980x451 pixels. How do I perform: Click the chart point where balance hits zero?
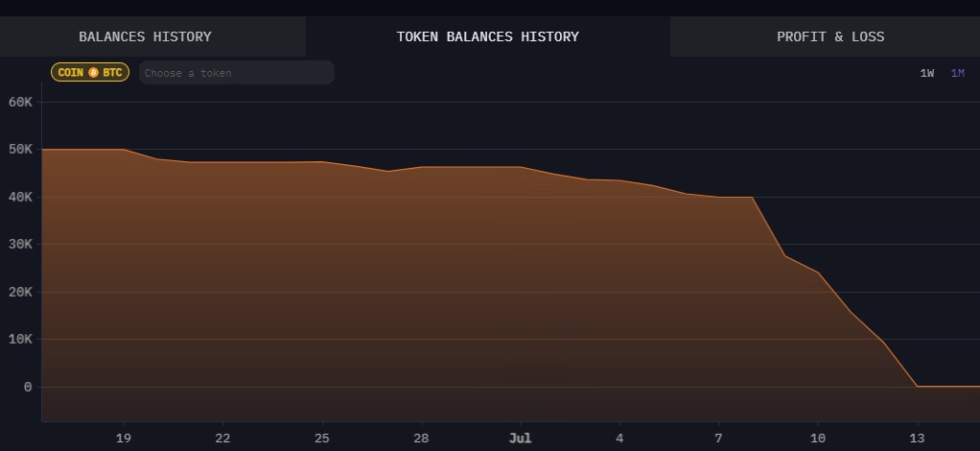tap(917, 387)
